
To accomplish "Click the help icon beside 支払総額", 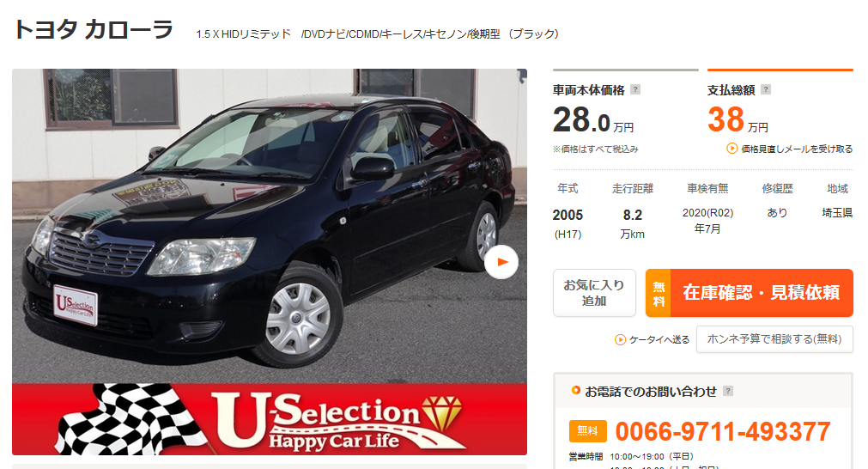I will 766,89.
